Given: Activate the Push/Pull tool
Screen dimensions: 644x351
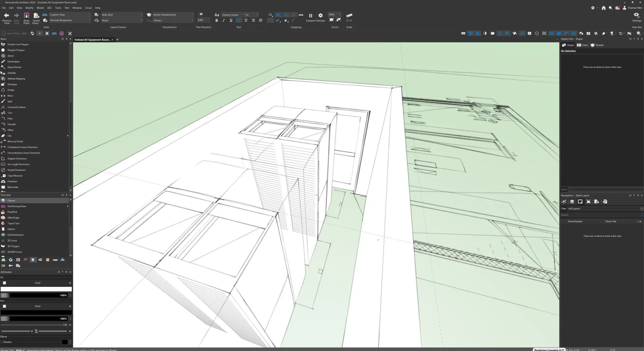Looking at the screenshot, I should [12, 212].
